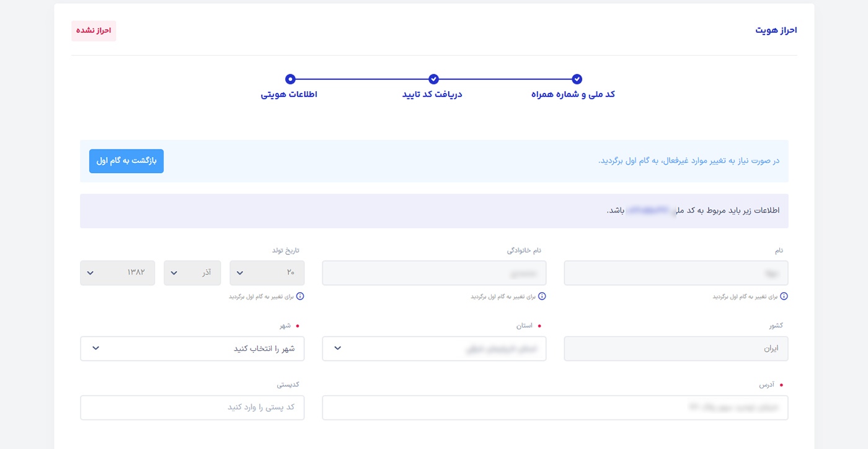868x449 pixels.
Task: Click the disabled نام input field
Action: [x=675, y=272]
